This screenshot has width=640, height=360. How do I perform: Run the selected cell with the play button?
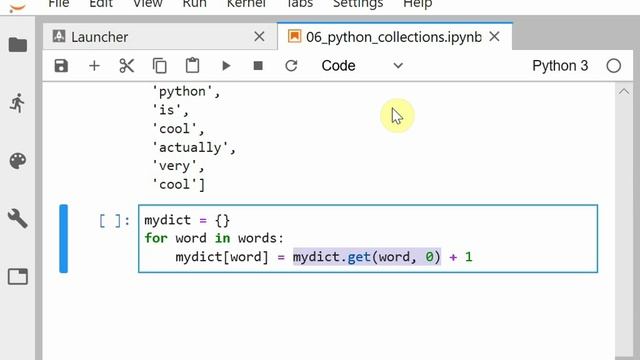tap(226, 66)
